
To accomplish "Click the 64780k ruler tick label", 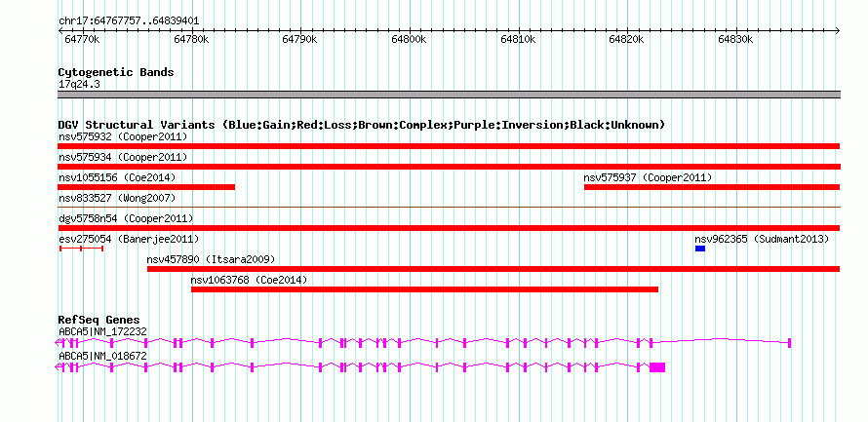I will [191, 39].
